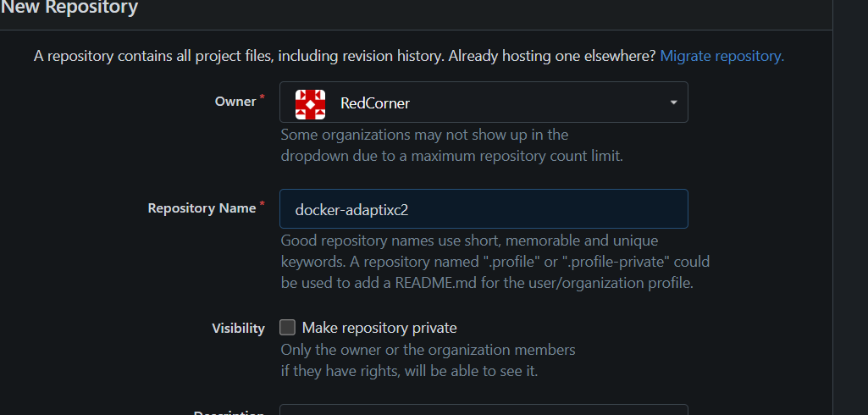
Task: Click the RedCorner avatar icon
Action: tap(310, 103)
